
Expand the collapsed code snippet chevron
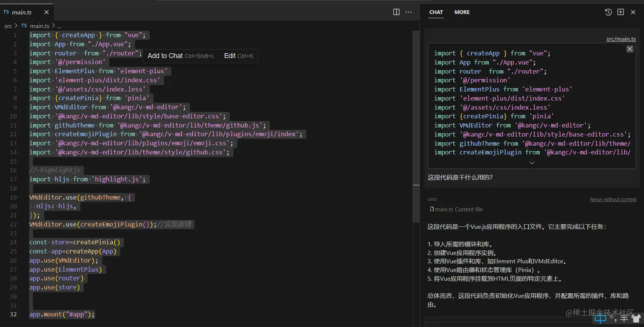point(532,163)
